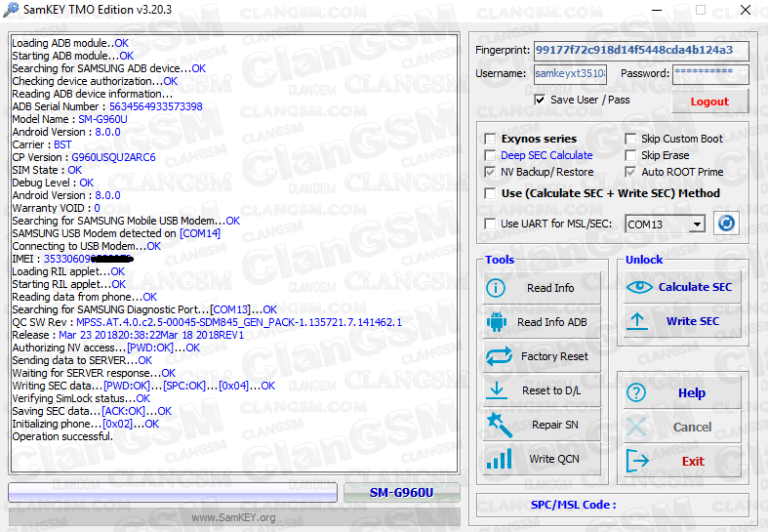Screen dimensions: 768x532
Task: Click the SM-G960U model label
Action: click(x=402, y=492)
